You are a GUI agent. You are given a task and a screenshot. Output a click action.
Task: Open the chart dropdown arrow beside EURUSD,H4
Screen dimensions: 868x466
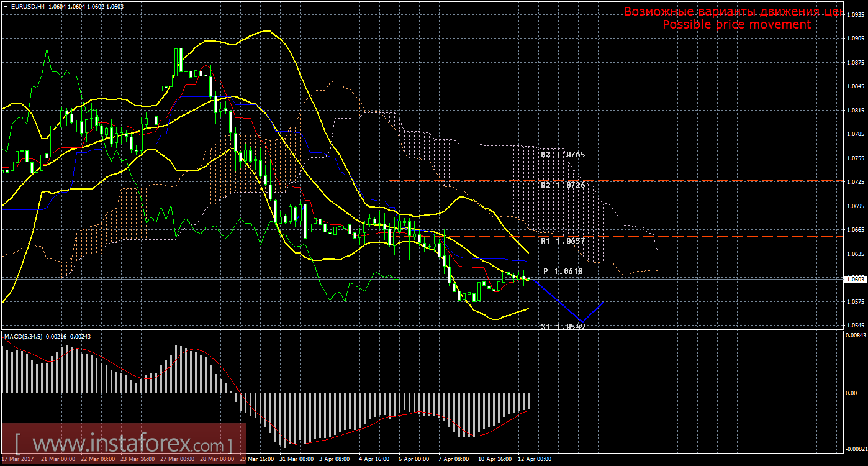[6, 6]
